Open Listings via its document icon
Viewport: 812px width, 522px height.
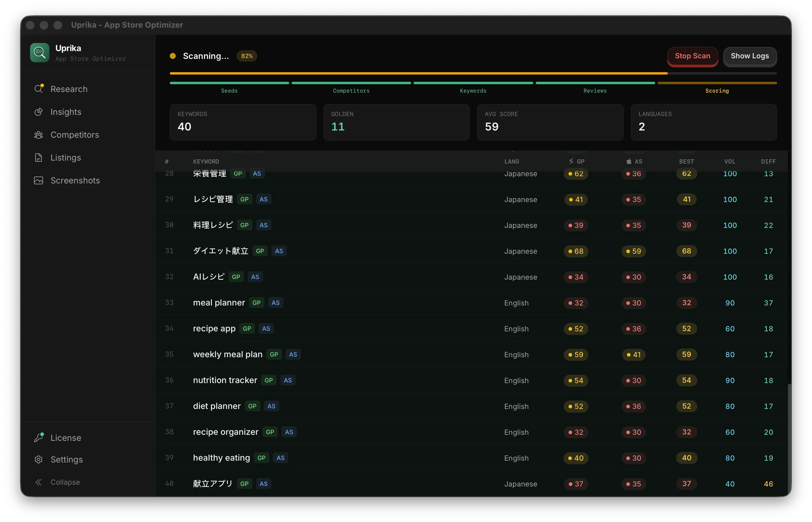click(x=39, y=158)
